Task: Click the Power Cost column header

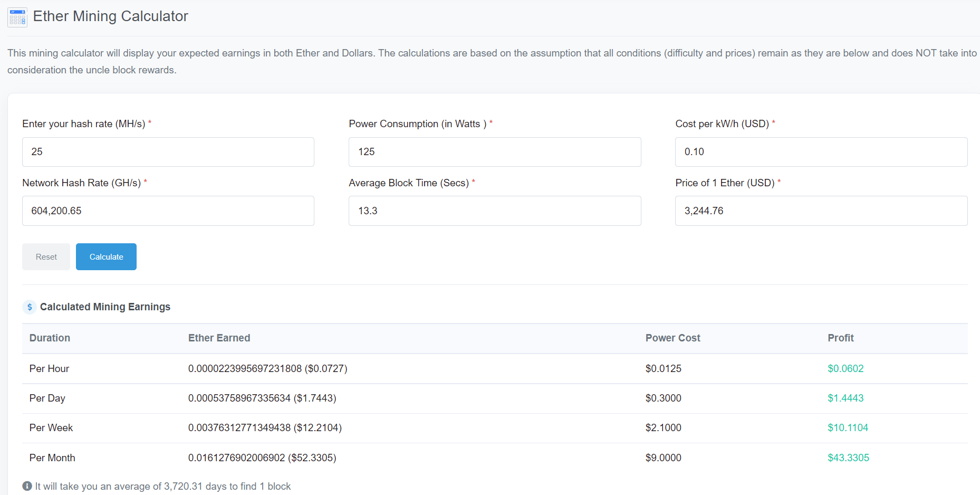Action: 672,338
